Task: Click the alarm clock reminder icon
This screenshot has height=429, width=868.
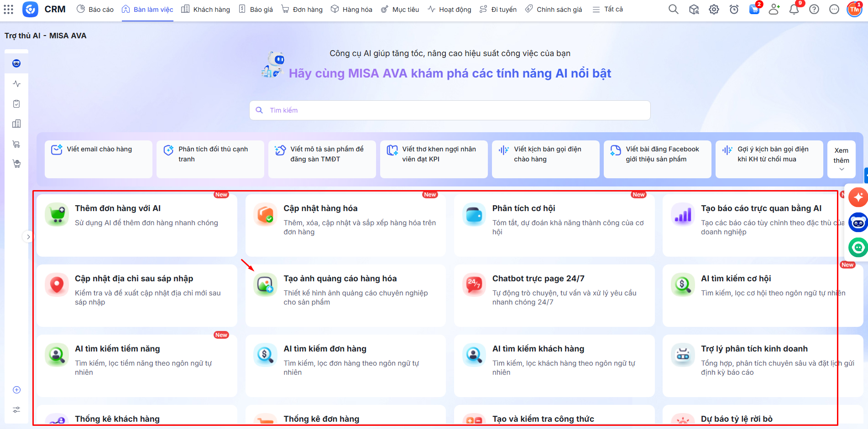Action: 734,9
